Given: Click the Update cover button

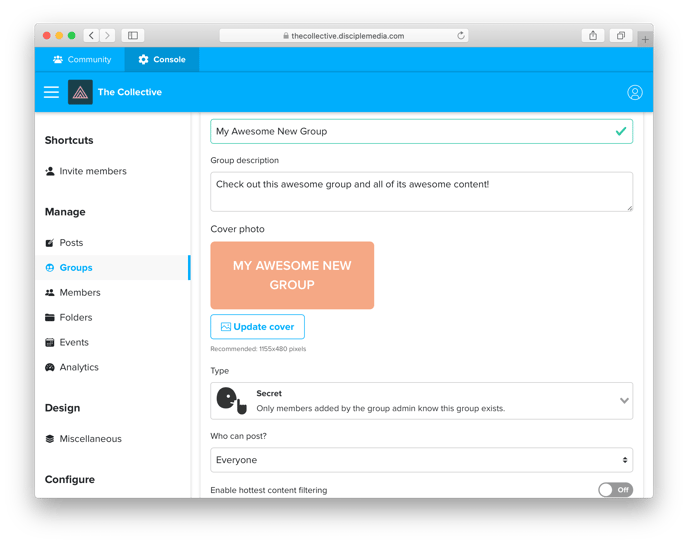Looking at the screenshot, I should click(x=258, y=327).
